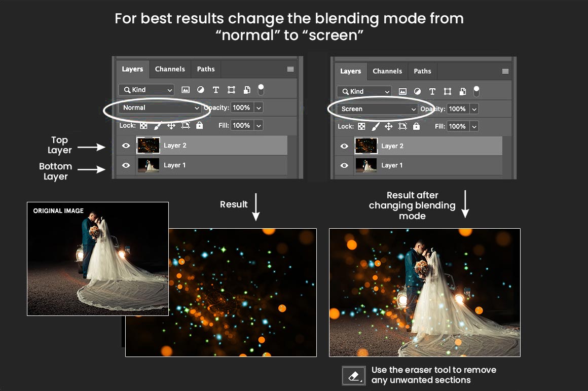Toggle Layer 1 visibility in the Screen-mode panel

click(x=345, y=165)
